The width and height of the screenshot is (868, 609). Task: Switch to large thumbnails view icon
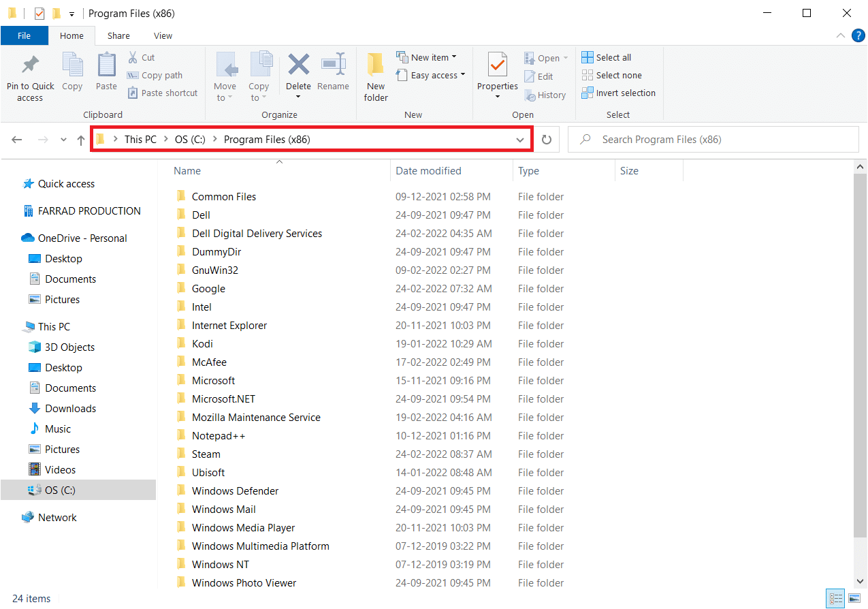854,599
